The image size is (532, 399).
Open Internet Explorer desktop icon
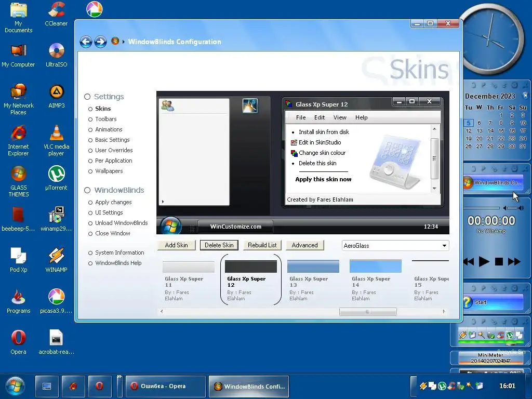pyautogui.click(x=18, y=141)
